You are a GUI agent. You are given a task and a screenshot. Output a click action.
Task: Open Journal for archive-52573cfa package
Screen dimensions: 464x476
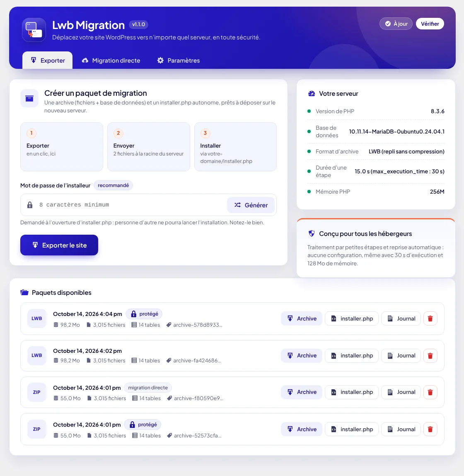point(401,429)
